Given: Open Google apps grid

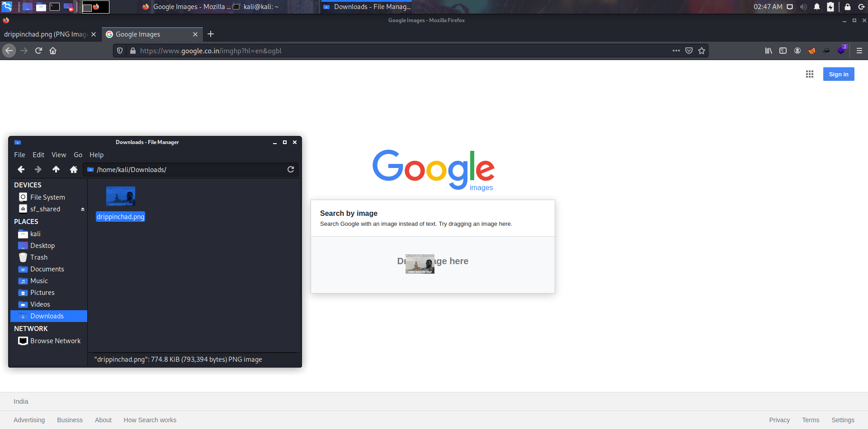Looking at the screenshot, I should [x=810, y=74].
